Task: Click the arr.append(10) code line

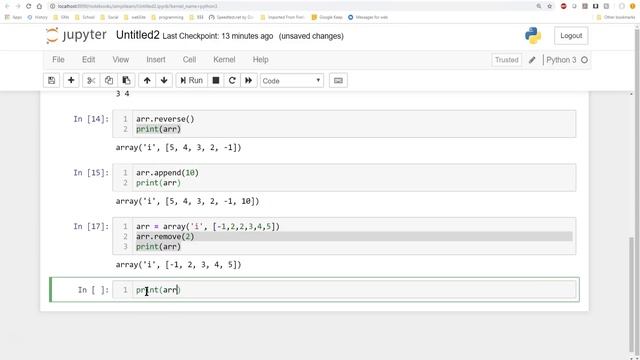Action: pos(167,173)
